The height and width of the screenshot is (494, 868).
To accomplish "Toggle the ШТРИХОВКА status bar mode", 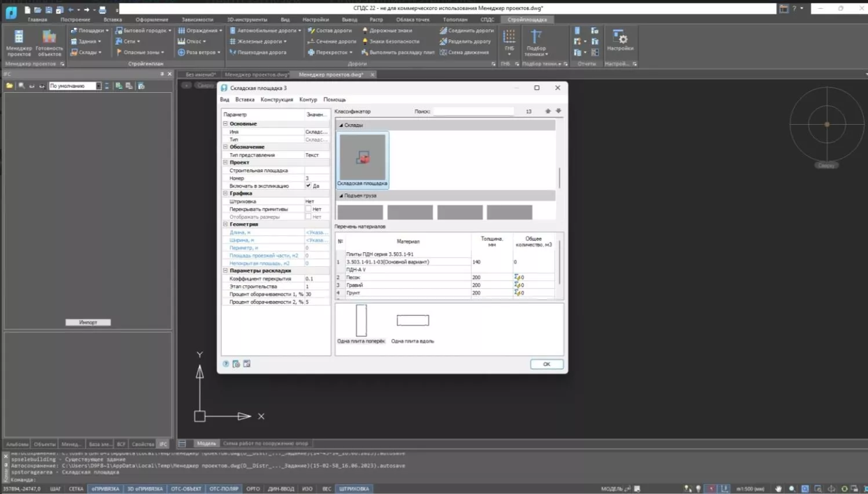I will 353,489.
